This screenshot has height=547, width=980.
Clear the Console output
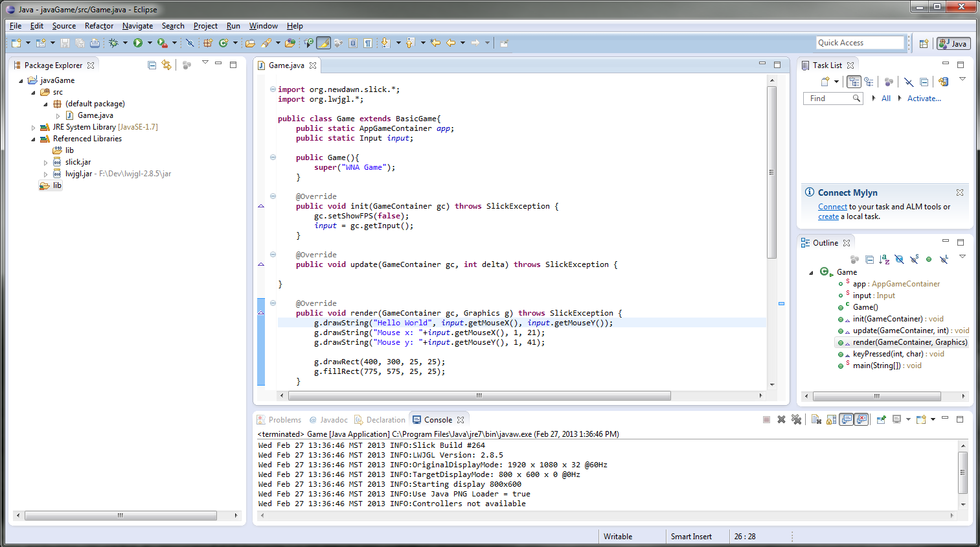point(817,419)
